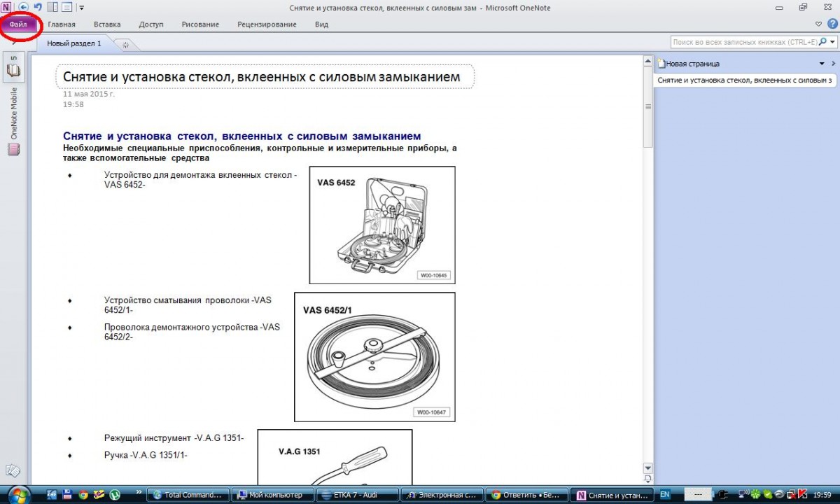The height and width of the screenshot is (504, 840).
Task: Open the Вставка ribbon tab
Action: click(x=107, y=24)
